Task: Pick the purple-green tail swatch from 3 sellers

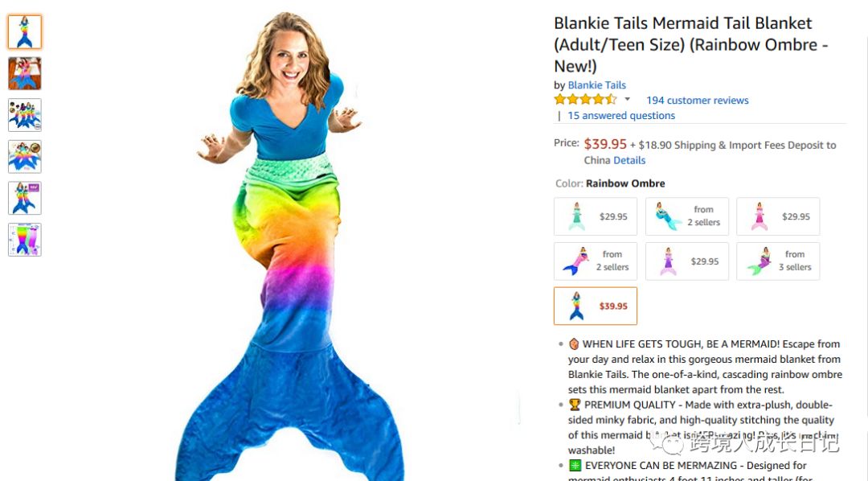Action: (x=778, y=261)
